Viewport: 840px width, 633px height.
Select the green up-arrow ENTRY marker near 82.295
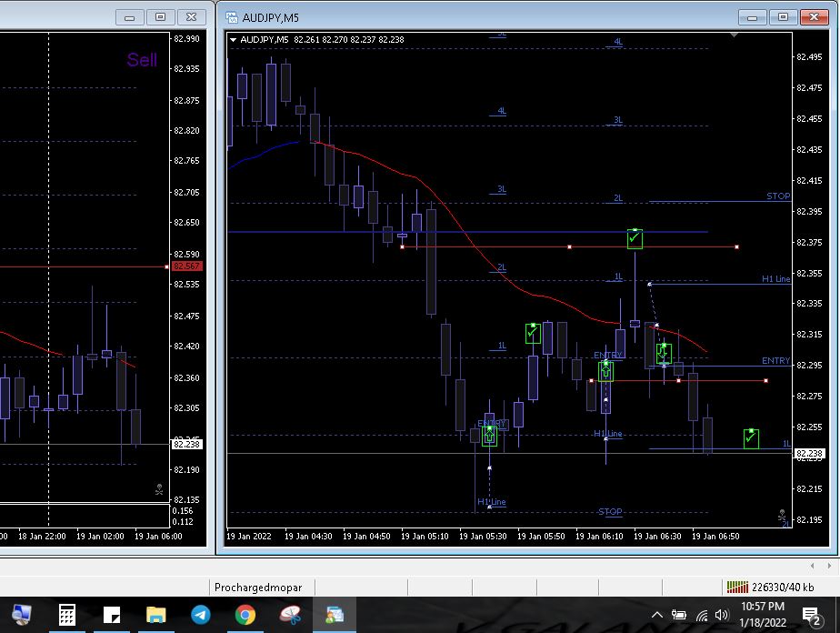pyautogui.click(x=605, y=371)
